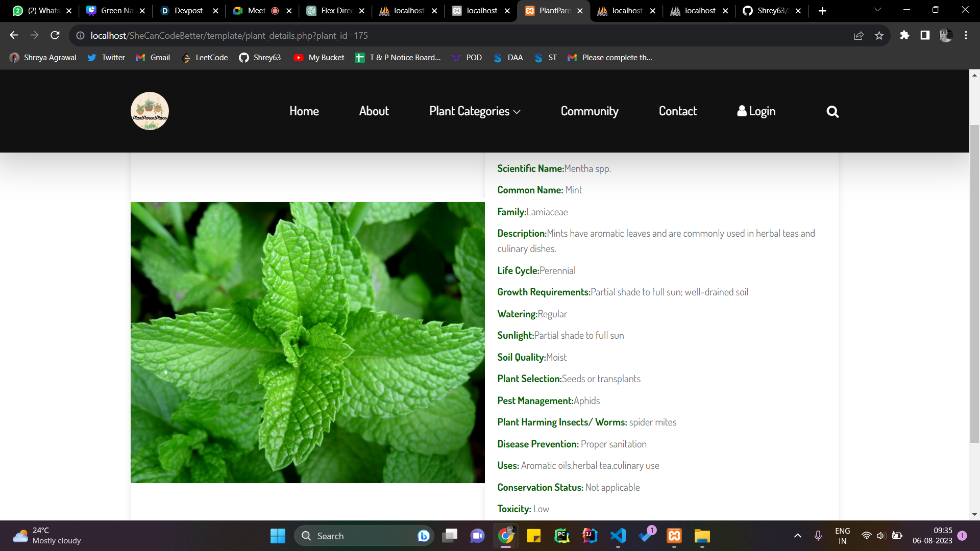Viewport: 980px width, 551px height.
Task: Click the share page icon in address bar
Action: 859,35
